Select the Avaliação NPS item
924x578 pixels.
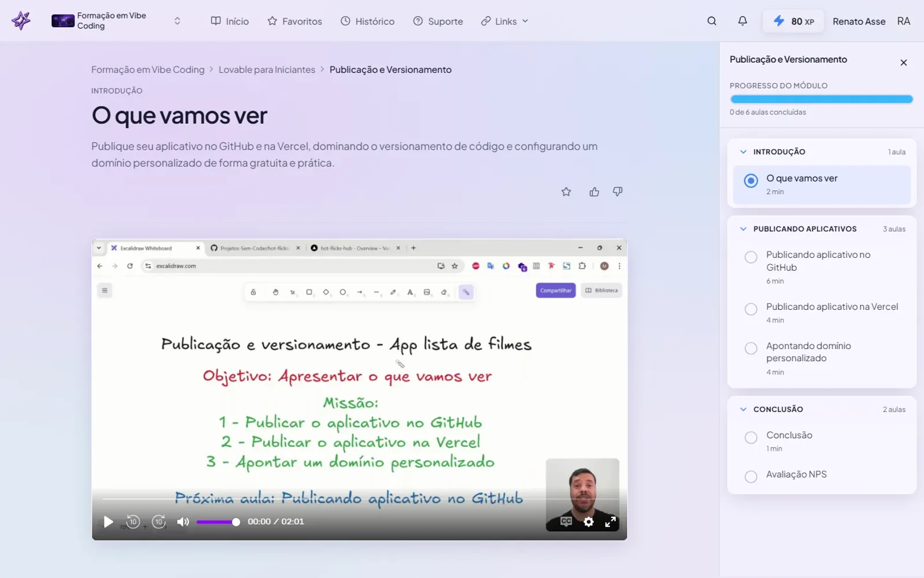822,475
